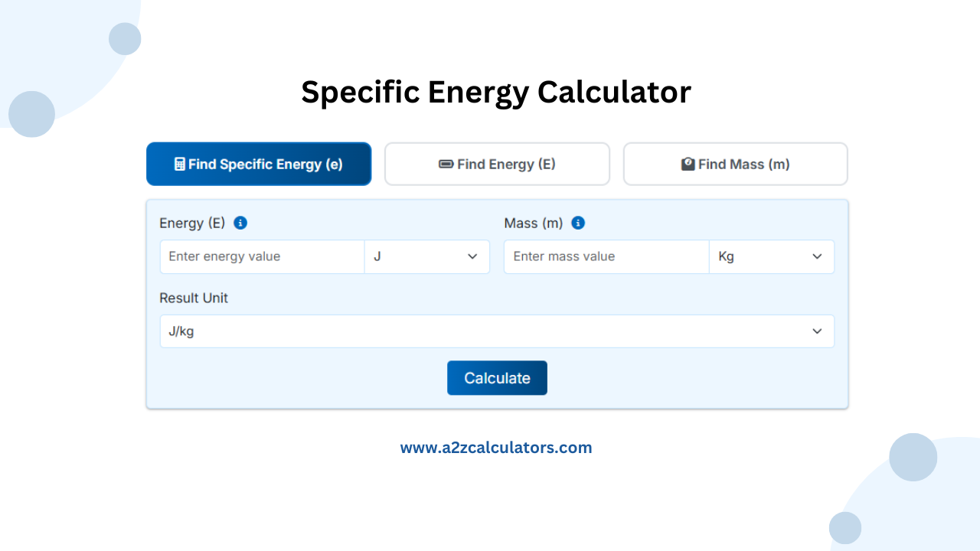980x551 pixels.
Task: Open the info tooltip next to Energy (E)
Action: point(240,223)
